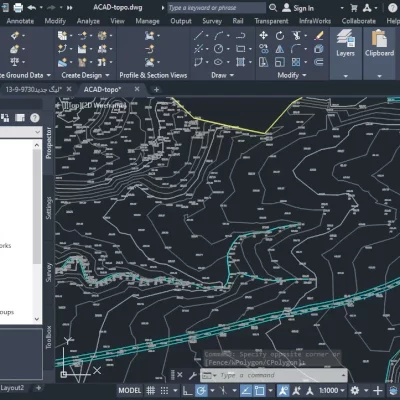Click the customization wrench icon by command line

pos(193,375)
